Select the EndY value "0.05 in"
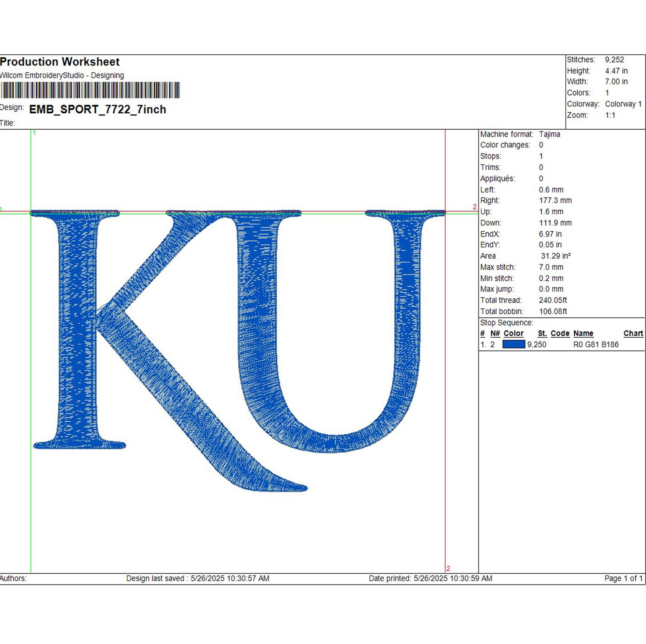 point(550,245)
